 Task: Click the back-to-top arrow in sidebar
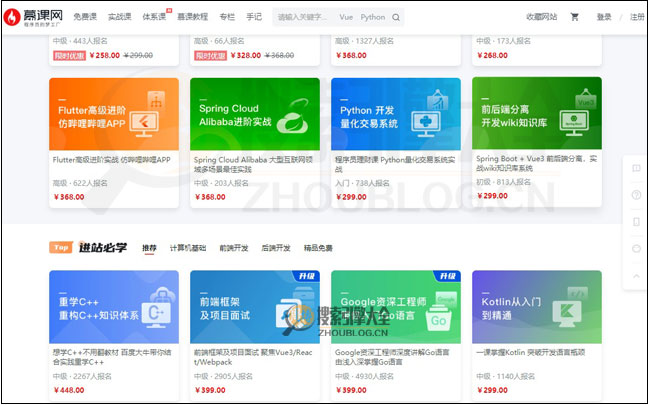click(636, 276)
